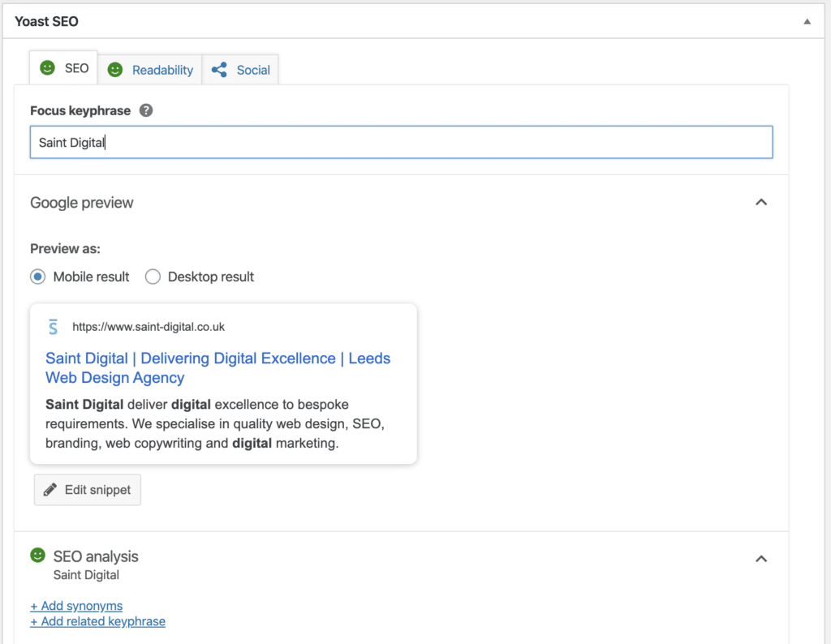Click the 'Saint Digital' subtitle under SEO analysis
This screenshot has width=831, height=644.
[86, 574]
